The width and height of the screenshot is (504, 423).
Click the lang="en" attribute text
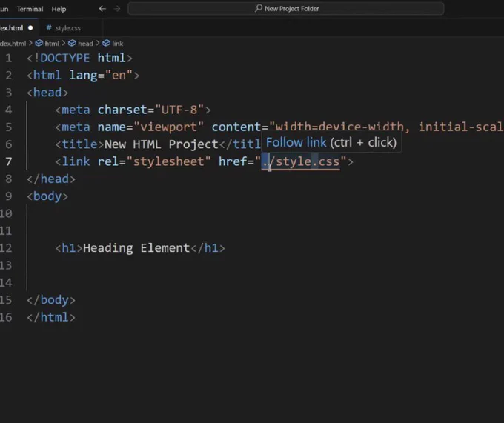click(x=101, y=75)
